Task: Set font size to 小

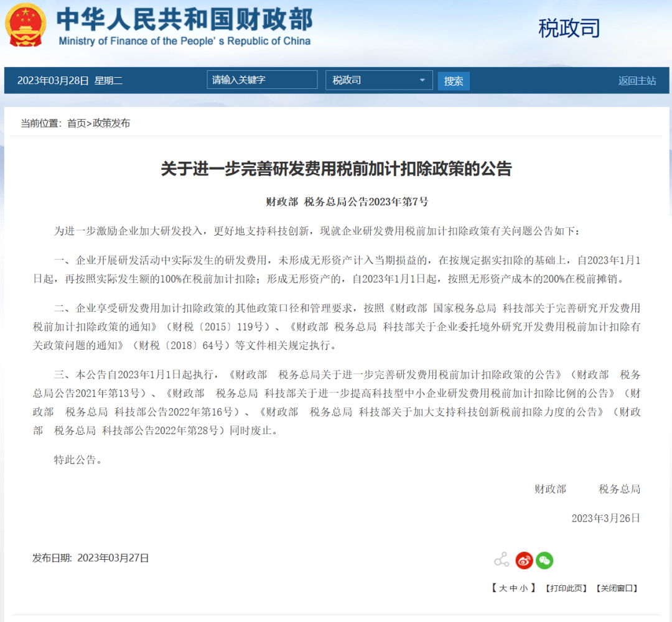Action: (x=524, y=588)
